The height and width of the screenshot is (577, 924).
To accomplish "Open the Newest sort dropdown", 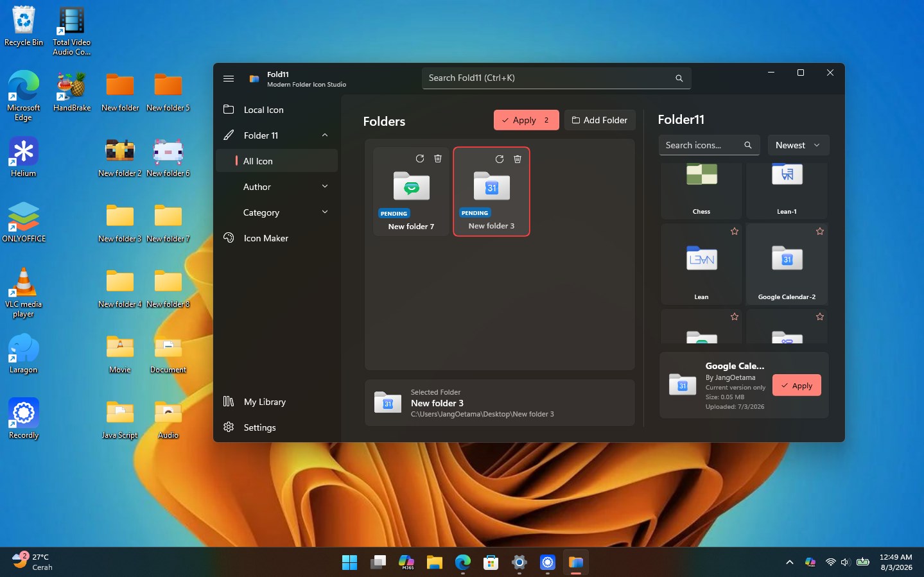I will click(798, 145).
